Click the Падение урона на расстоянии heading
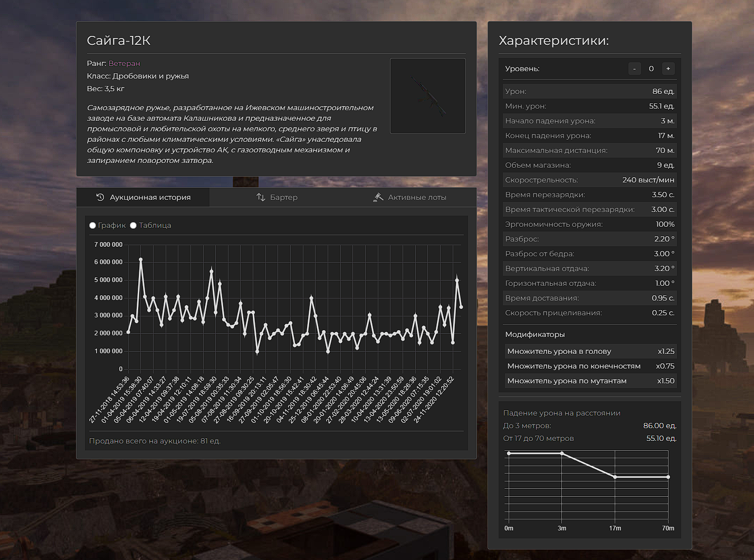This screenshot has height=560, width=754. coord(562,413)
